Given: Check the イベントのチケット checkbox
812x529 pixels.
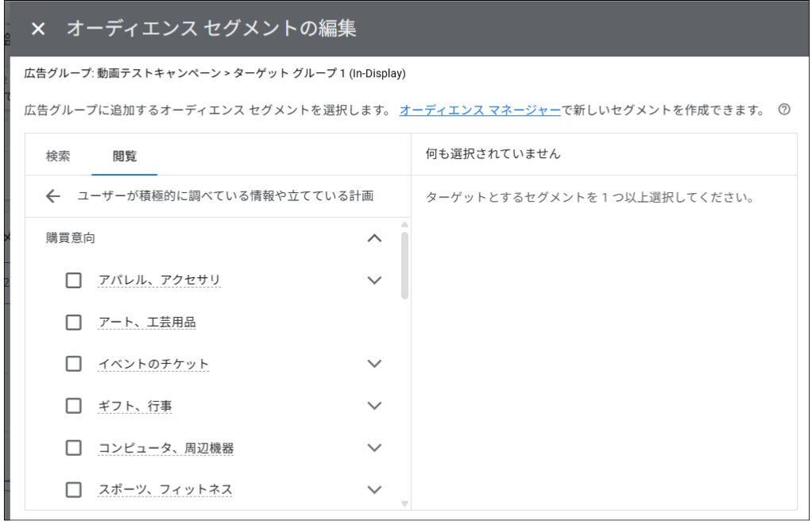Looking at the screenshot, I should (74, 364).
